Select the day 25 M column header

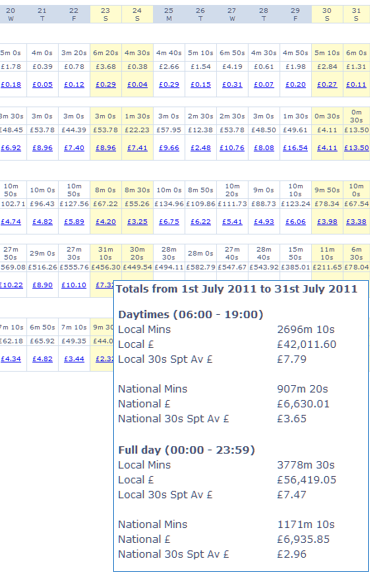point(169,14)
